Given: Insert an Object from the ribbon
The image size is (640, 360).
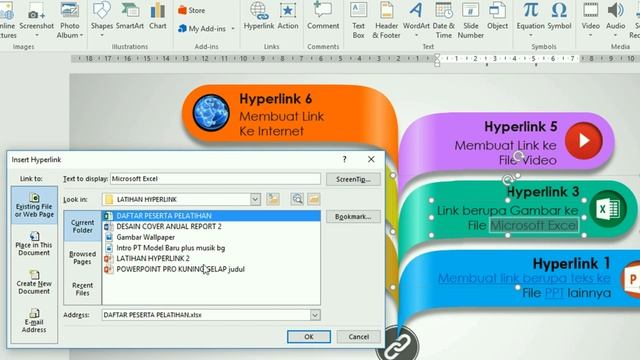Looking at the screenshot, I should pos(498,16).
